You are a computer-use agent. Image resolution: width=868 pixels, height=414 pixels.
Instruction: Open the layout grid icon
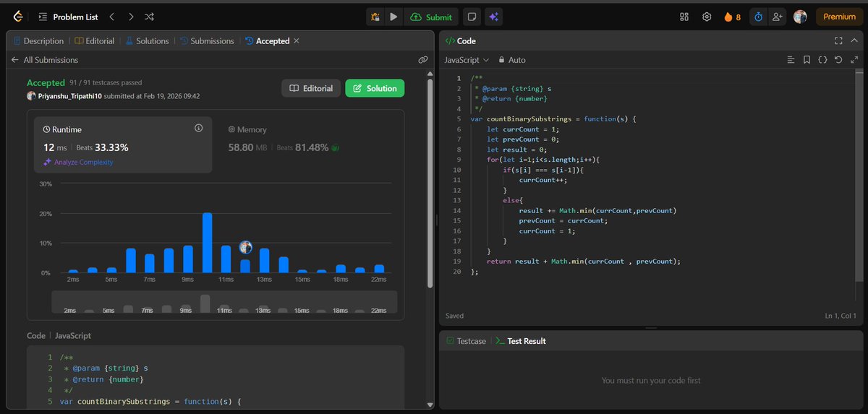pyautogui.click(x=684, y=17)
